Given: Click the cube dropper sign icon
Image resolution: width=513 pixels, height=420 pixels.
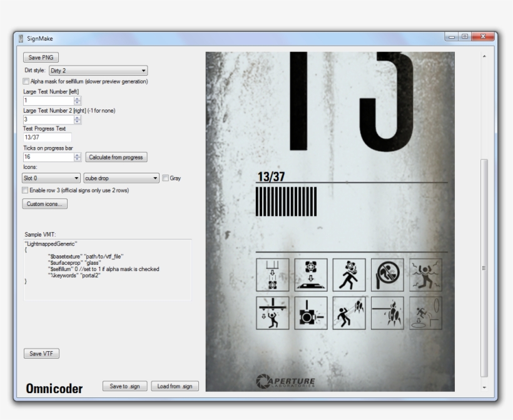Looking at the screenshot, I should (x=273, y=275).
